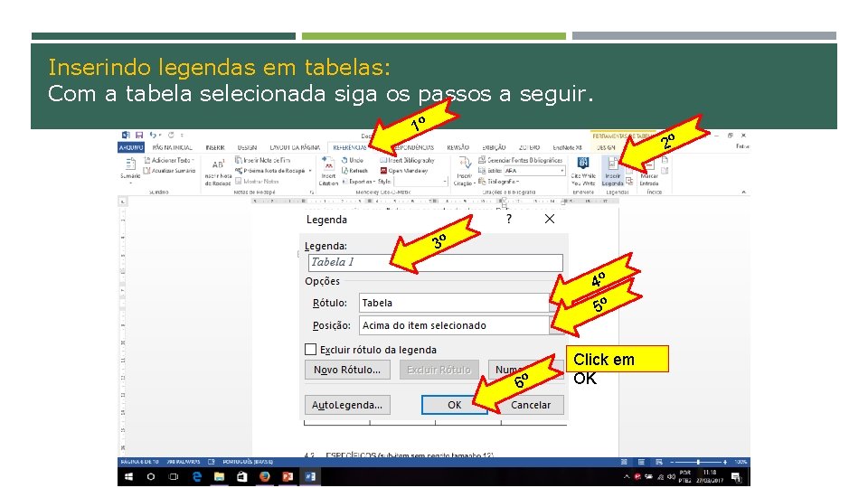This screenshot has width=868, height=488.
Task: Click Atualizar Sumário
Action: tap(169, 171)
